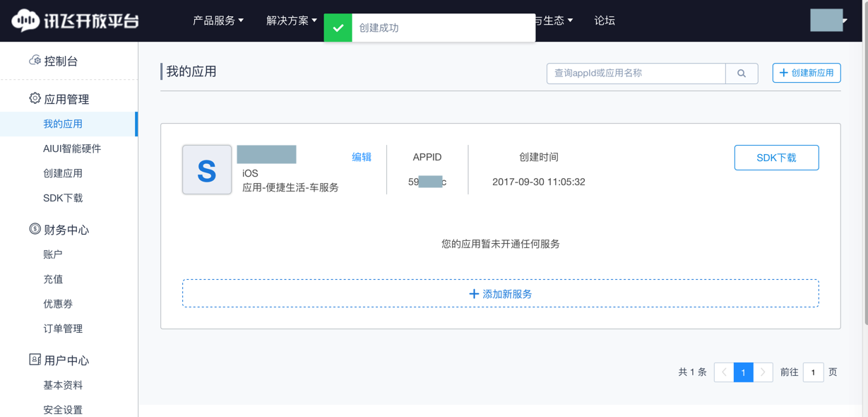Expand the 解决方案 dropdown menu
The height and width of the screenshot is (417, 868).
point(291,20)
